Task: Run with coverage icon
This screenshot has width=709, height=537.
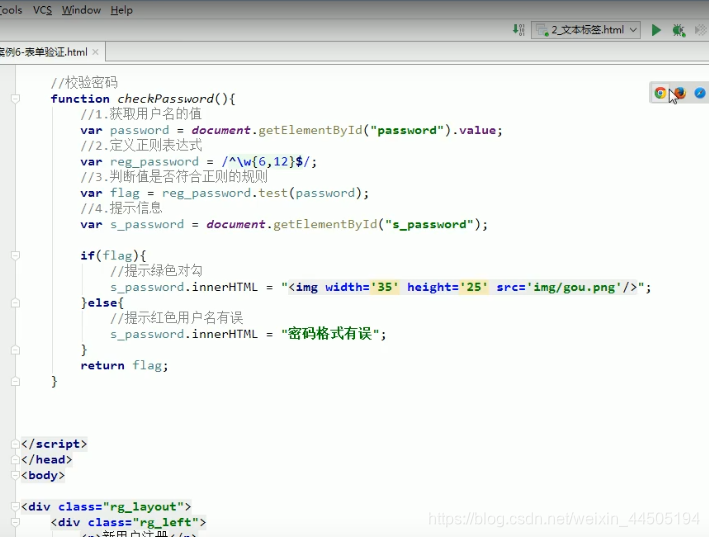Action: tap(701, 30)
